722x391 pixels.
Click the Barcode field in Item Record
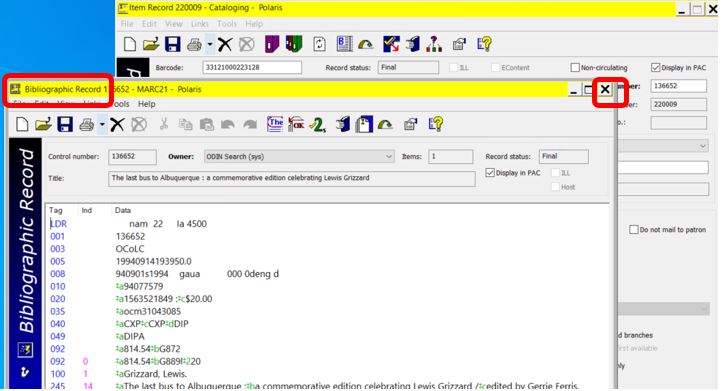[x=252, y=67]
